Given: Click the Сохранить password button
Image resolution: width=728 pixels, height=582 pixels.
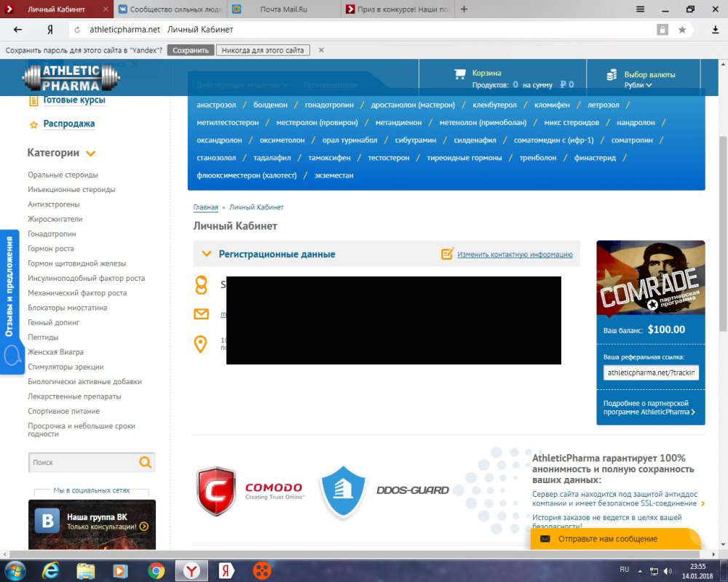Looking at the screenshot, I should (x=191, y=50).
